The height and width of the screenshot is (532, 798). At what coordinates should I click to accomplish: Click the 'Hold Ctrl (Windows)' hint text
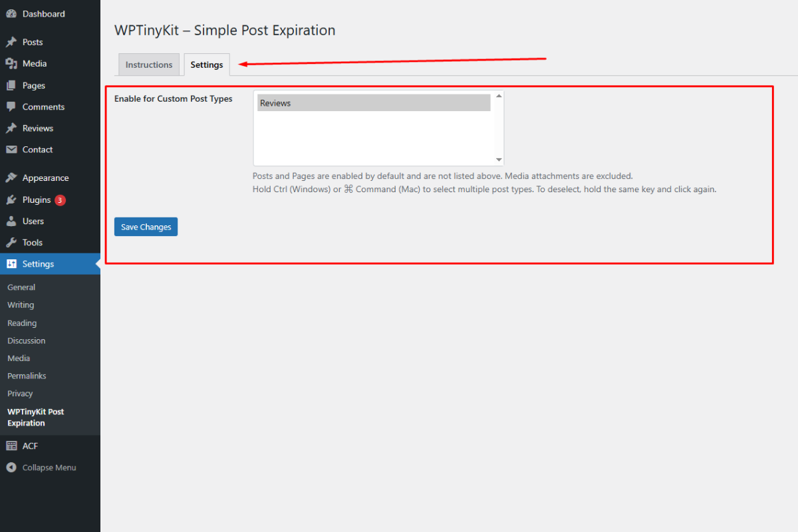484,189
